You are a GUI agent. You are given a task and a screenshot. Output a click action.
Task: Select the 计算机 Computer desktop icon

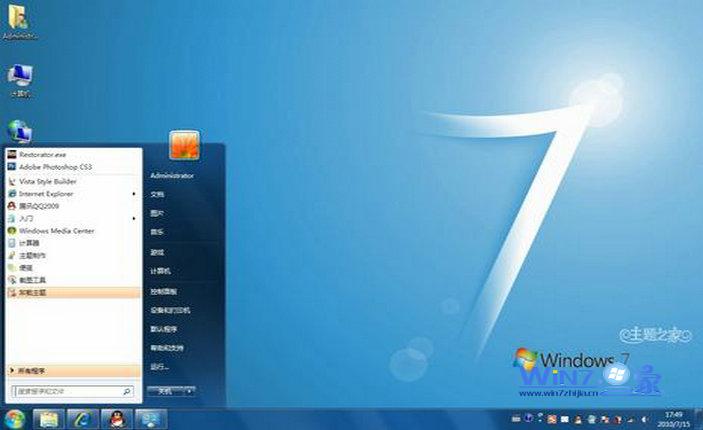pyautogui.click(x=20, y=81)
